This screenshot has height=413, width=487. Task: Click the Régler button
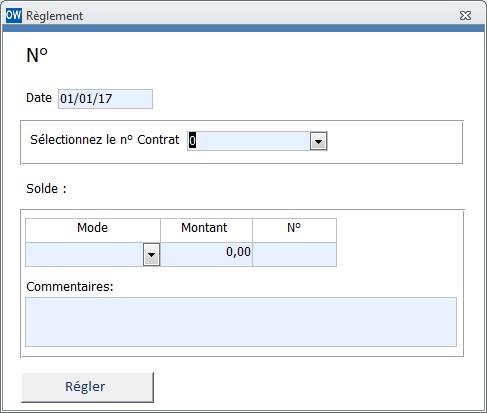click(x=87, y=387)
